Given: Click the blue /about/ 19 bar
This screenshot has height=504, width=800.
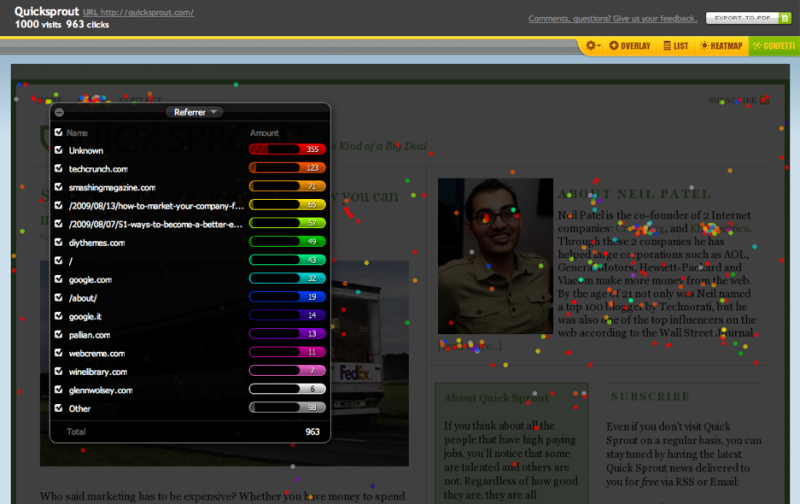Looking at the screenshot, I should 287,296.
